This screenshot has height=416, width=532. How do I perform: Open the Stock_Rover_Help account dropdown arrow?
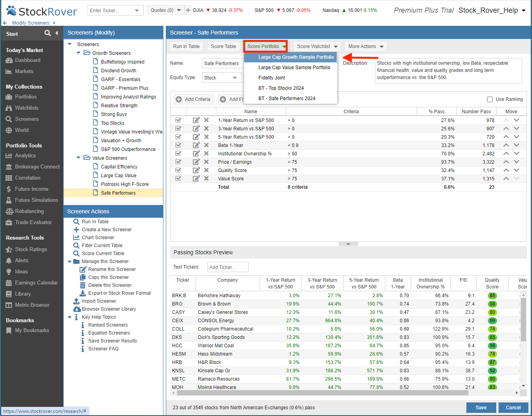(524, 10)
